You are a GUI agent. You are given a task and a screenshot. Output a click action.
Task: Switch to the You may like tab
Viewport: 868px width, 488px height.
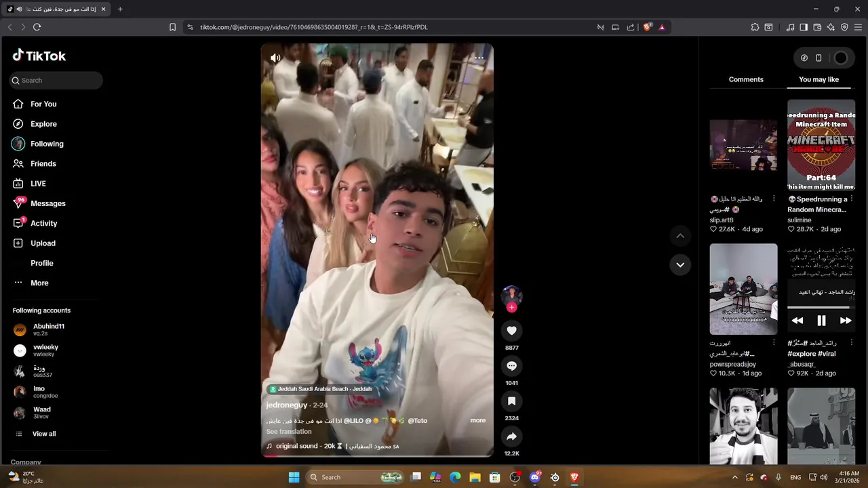818,79
